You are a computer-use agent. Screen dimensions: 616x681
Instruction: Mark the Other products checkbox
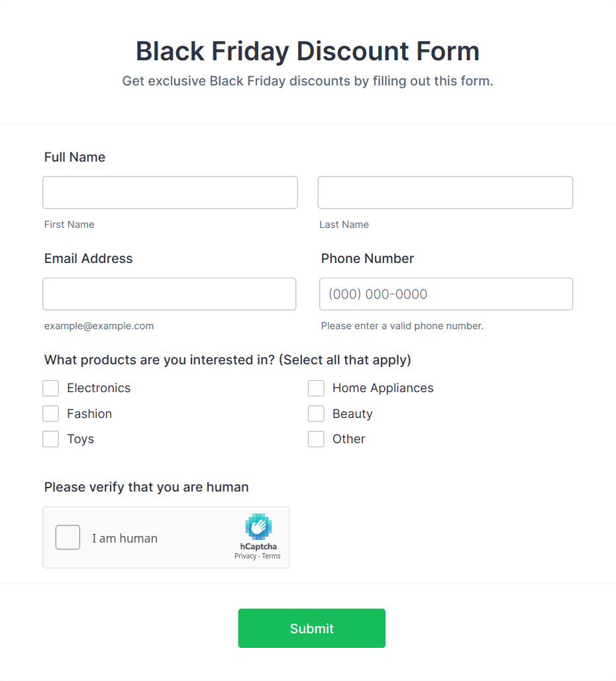[316, 439]
